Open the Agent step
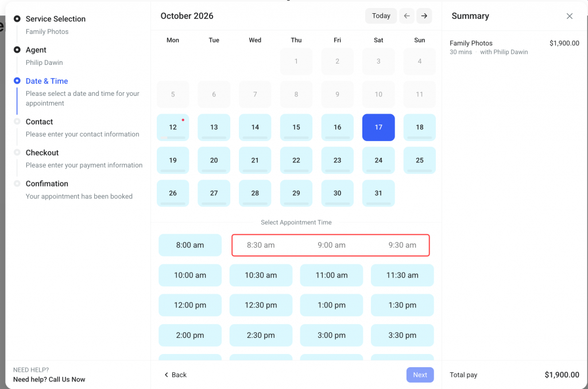588x389 pixels. 36,50
